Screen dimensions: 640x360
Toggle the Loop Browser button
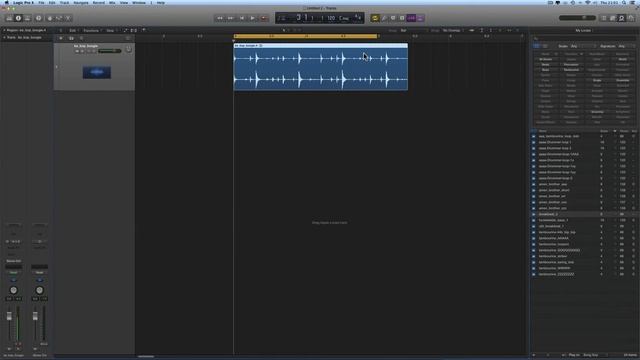pyautogui.click(x=622, y=18)
